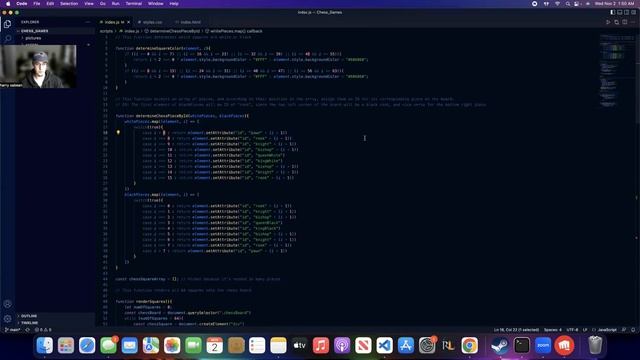Viewport: 640px width, 360px height.
Task: Expand the pictures folder
Action: 33,38
